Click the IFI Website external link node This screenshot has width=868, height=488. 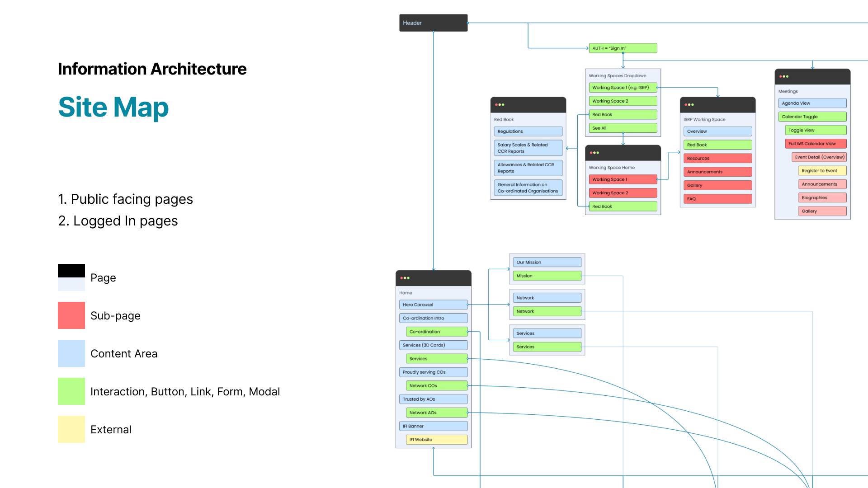(436, 440)
